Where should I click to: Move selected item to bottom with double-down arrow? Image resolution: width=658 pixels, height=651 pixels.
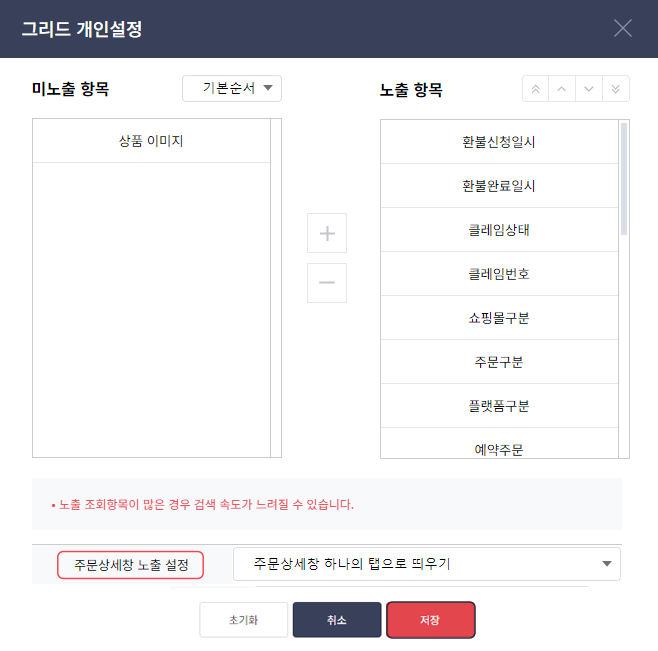616,89
